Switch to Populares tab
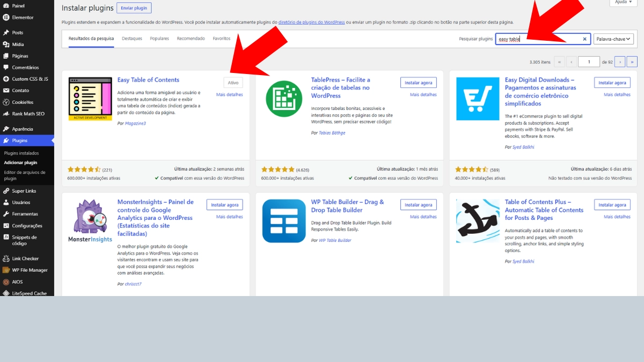Viewport: 644px width, 362px height. [159, 39]
